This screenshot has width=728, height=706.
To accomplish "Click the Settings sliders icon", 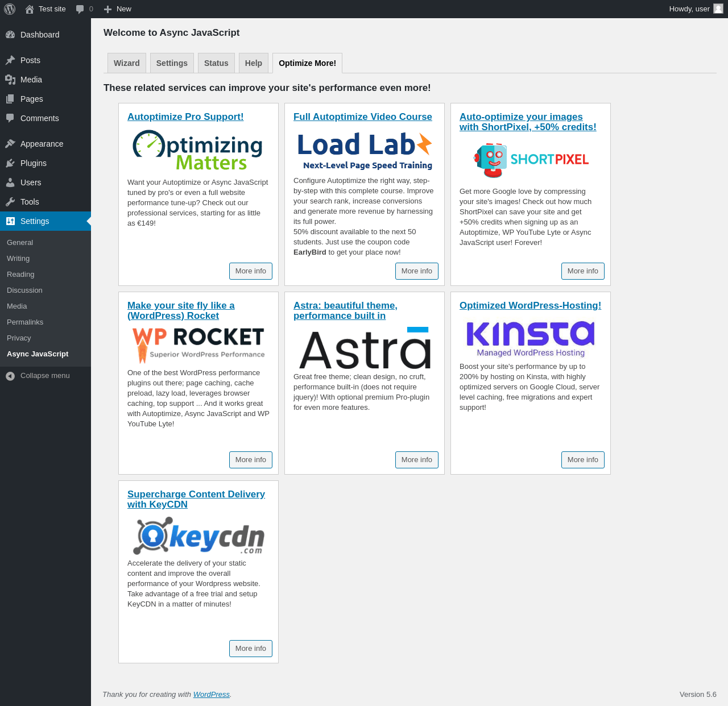I will point(10,221).
